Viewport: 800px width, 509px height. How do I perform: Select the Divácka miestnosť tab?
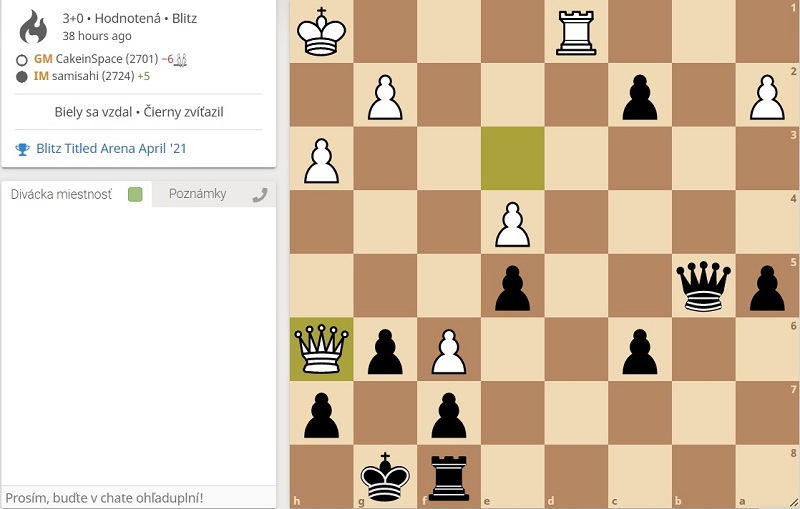tap(61, 194)
